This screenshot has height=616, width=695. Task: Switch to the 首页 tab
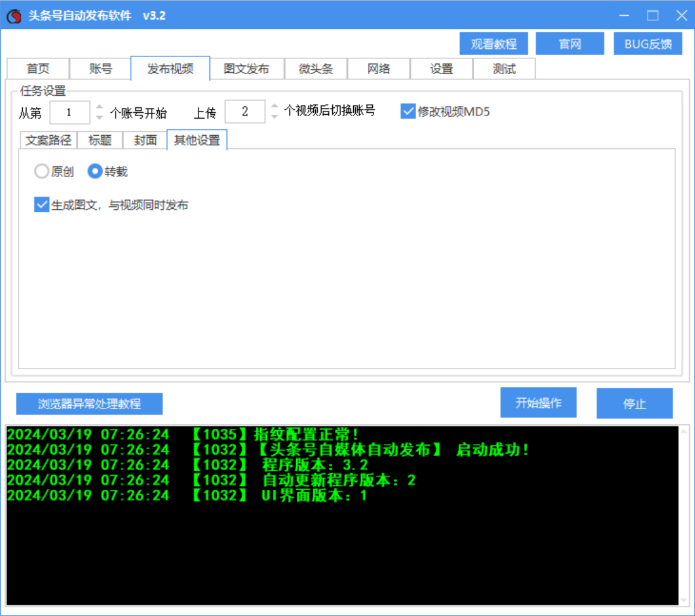click(37, 69)
